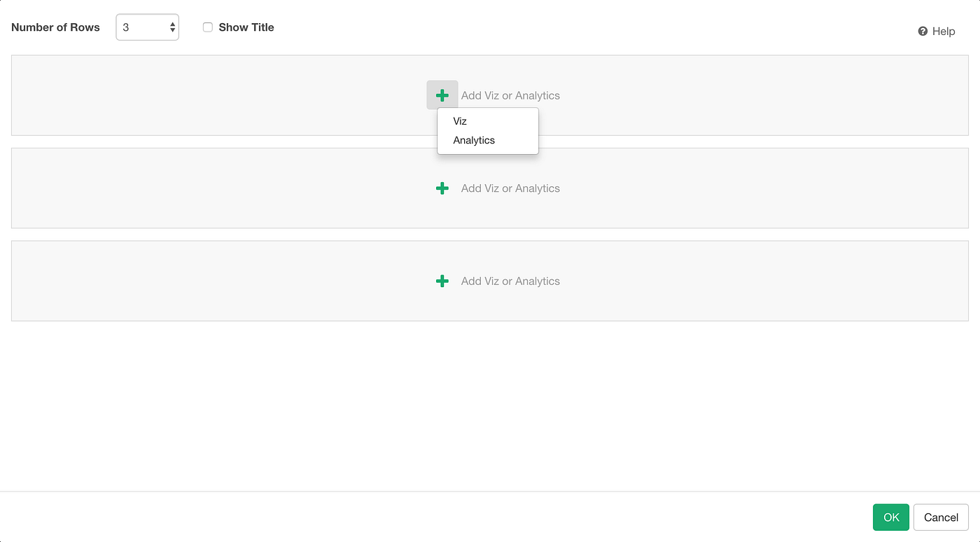Click the green plus icon in the bottom row
This screenshot has height=542, width=980.
pyautogui.click(x=442, y=281)
